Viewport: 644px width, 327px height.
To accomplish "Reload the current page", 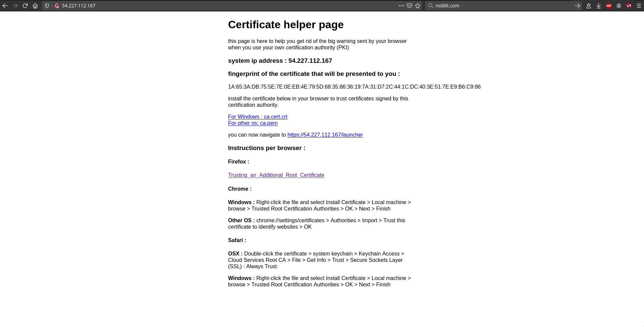I will [x=25, y=6].
